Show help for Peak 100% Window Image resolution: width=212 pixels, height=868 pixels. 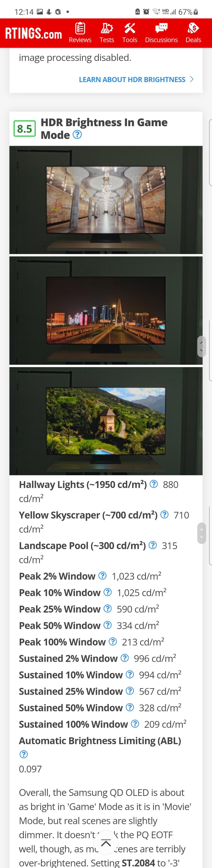(113, 641)
